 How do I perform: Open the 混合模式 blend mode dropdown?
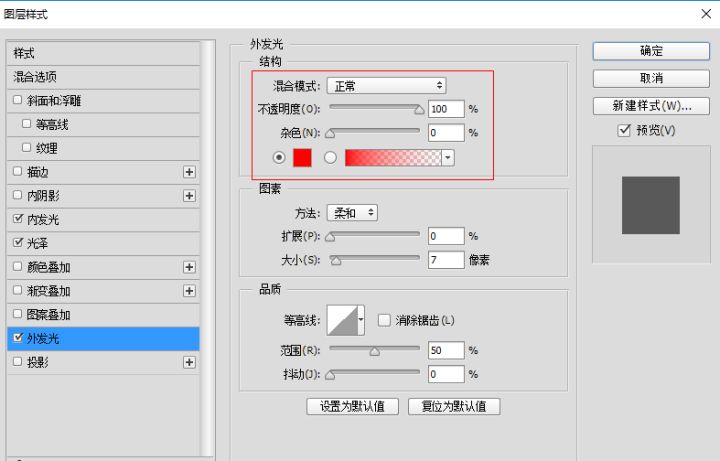tap(387, 85)
